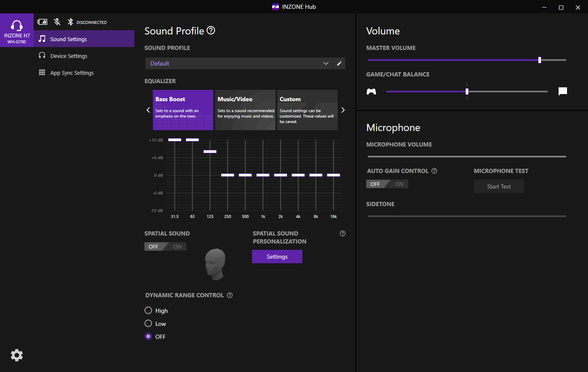
Task: Click the INZONE Hub title bar logo
Action: click(276, 7)
